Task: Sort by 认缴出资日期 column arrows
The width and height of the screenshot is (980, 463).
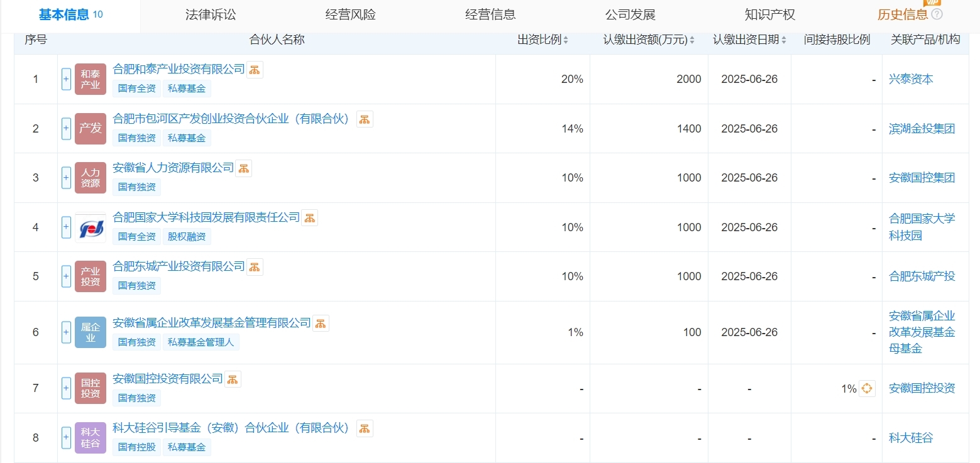Action: click(784, 40)
